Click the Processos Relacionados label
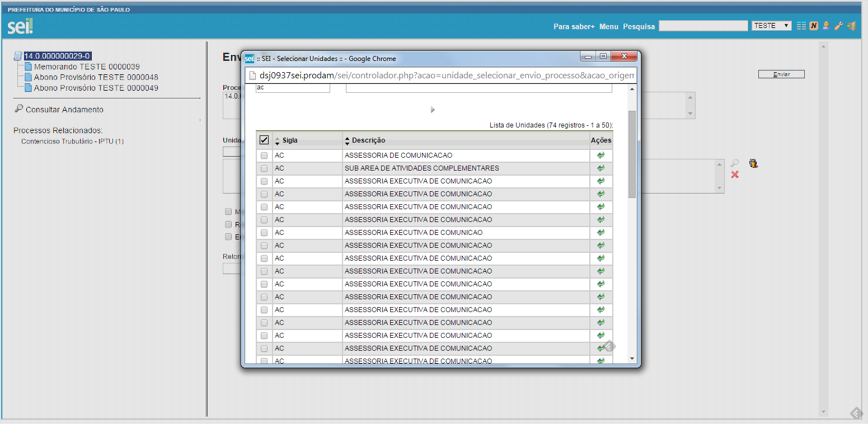This screenshot has height=424, width=868. pyautogui.click(x=58, y=130)
